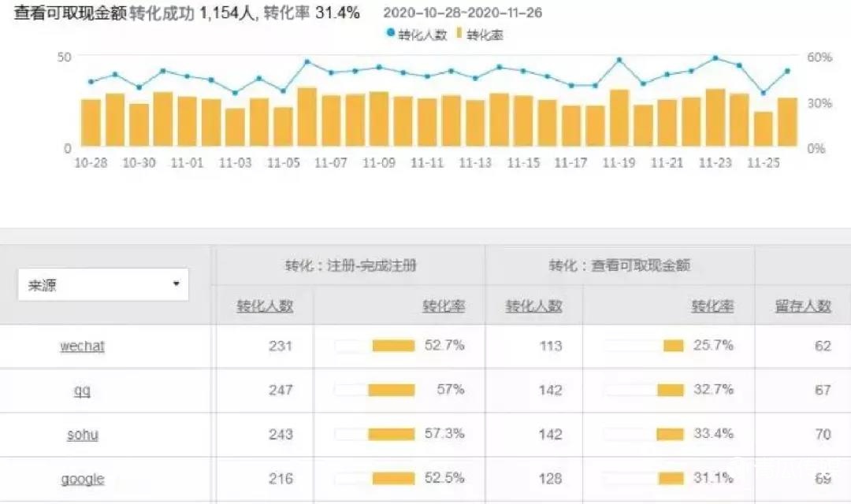Select the yellow bar for 10-28

(x=91, y=123)
